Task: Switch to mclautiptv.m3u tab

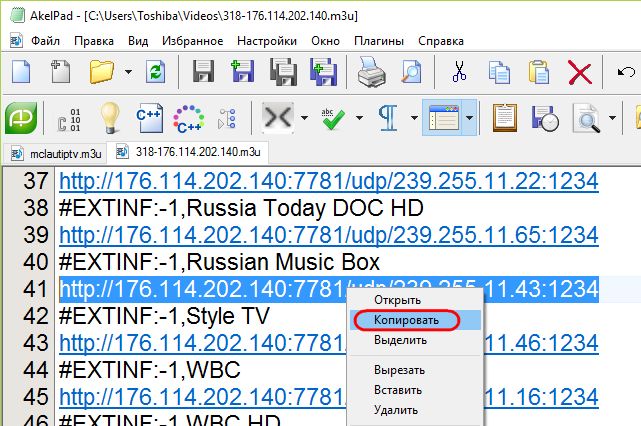Action: [x=54, y=154]
